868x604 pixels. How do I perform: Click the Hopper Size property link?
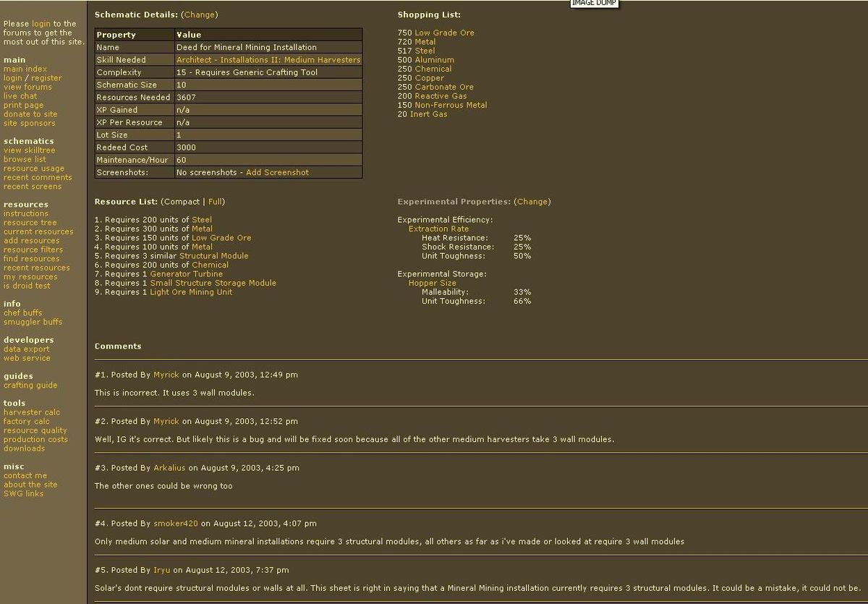pos(432,283)
